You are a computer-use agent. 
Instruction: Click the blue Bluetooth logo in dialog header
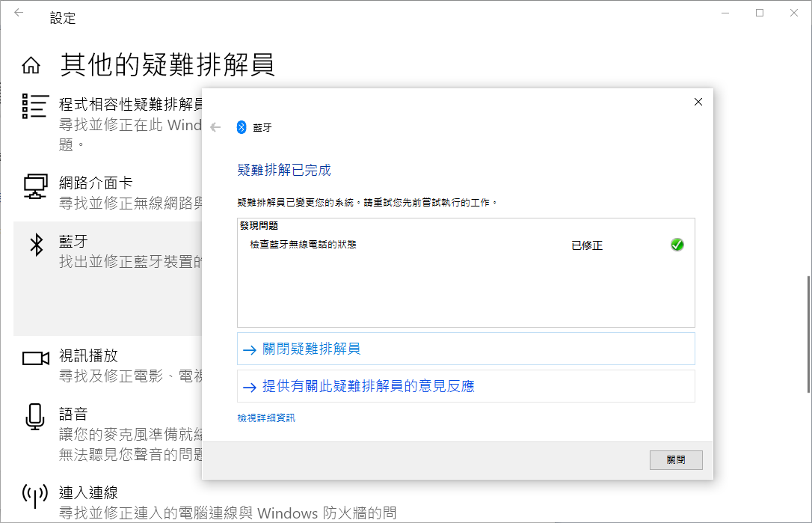pyautogui.click(x=242, y=127)
